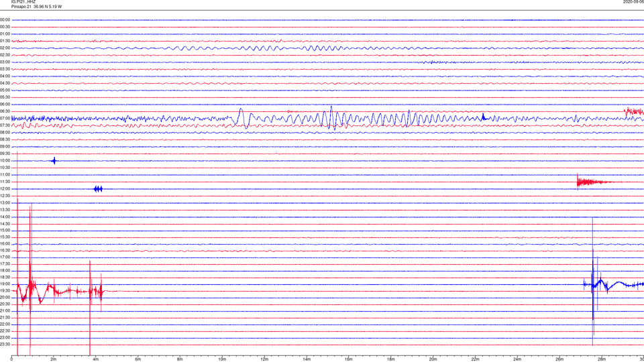
Task: Click the small blue spike on the 10:00 trace
Action: click(54, 160)
